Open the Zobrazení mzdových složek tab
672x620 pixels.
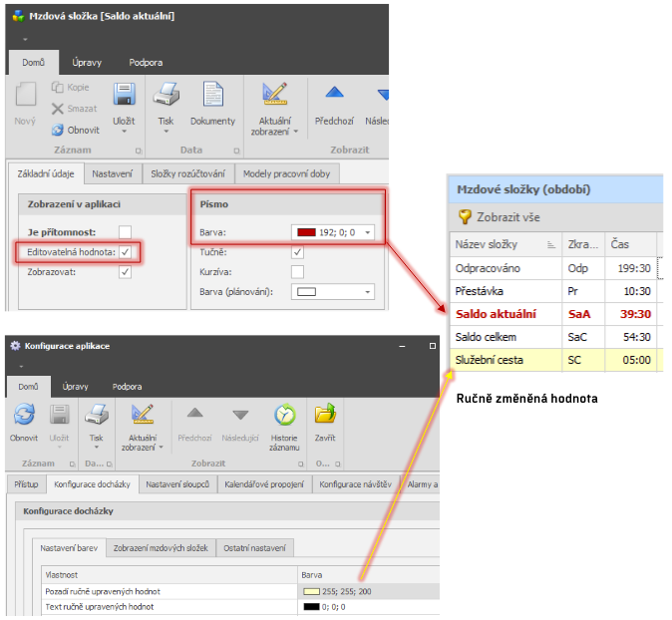161,548
